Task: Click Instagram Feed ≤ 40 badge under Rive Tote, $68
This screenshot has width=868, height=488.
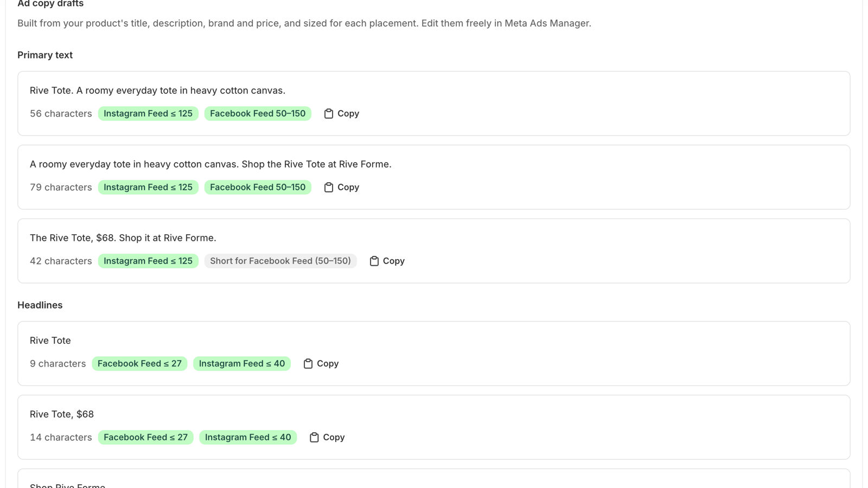Action: (248, 437)
